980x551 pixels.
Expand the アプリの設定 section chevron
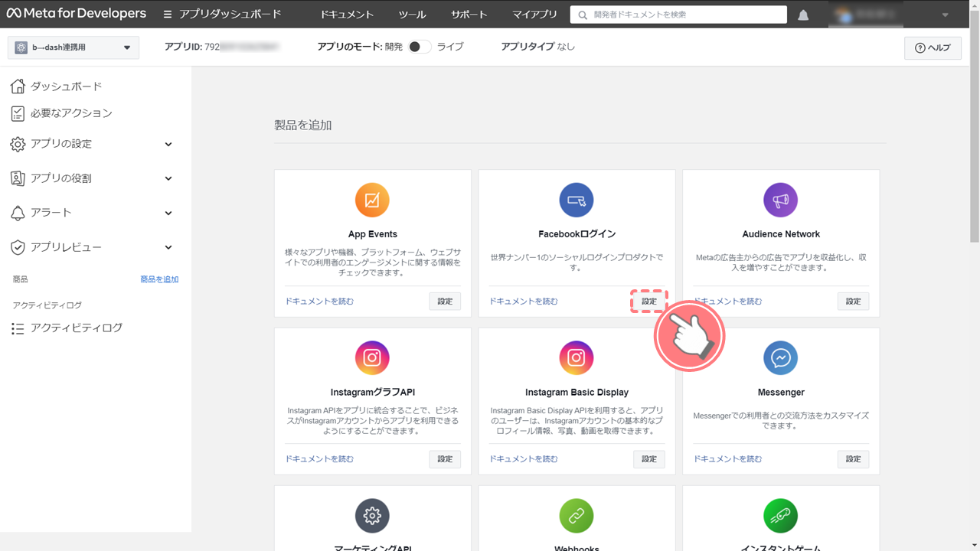(168, 144)
